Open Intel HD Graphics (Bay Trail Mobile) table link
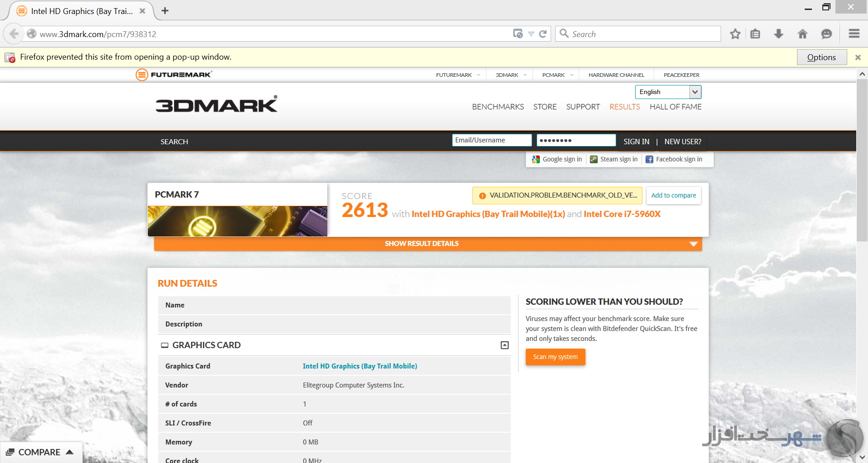868x463 pixels. click(x=360, y=366)
